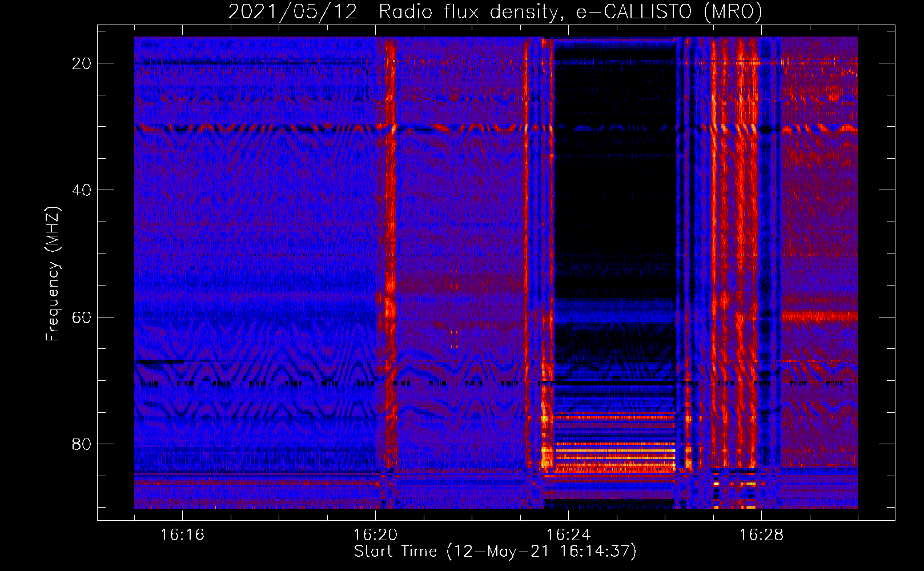Click the 'Start Time (12-May-21 16:14:37)' label
This screenshot has width=924, height=571.
495,551
